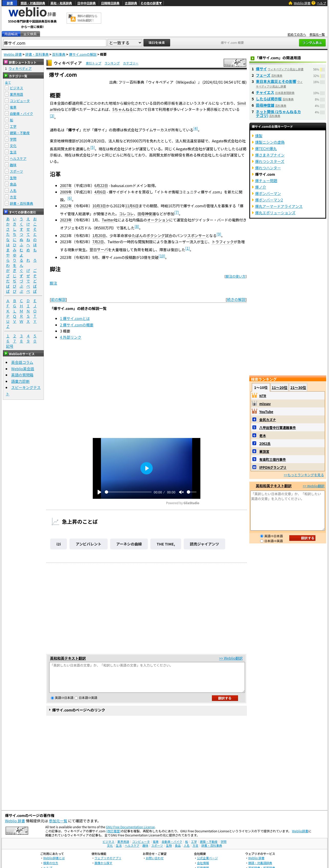Click the gold crown rank 1 icon
Image resolution: width=329 pixels, height=868 pixels.
(x=254, y=396)
